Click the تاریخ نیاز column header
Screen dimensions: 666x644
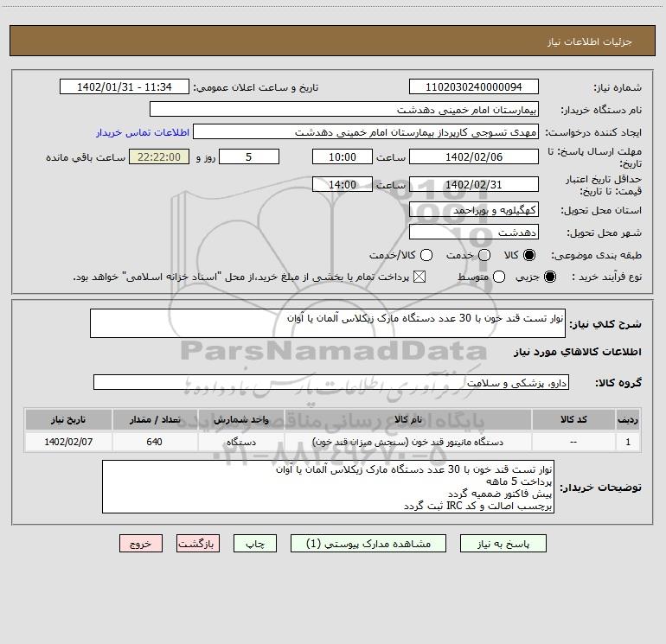[68, 419]
